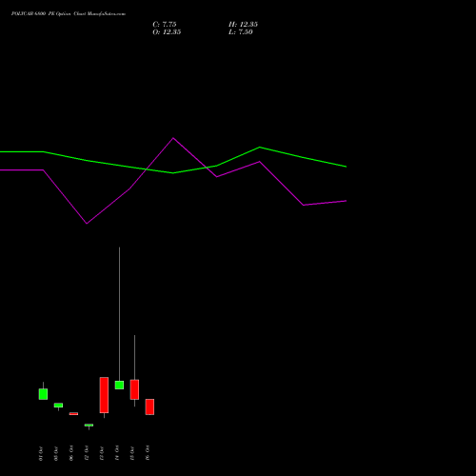This screenshot has width=476, height=476.
Task: Select the close value "C: 7.75"
Action: (x=165, y=25)
